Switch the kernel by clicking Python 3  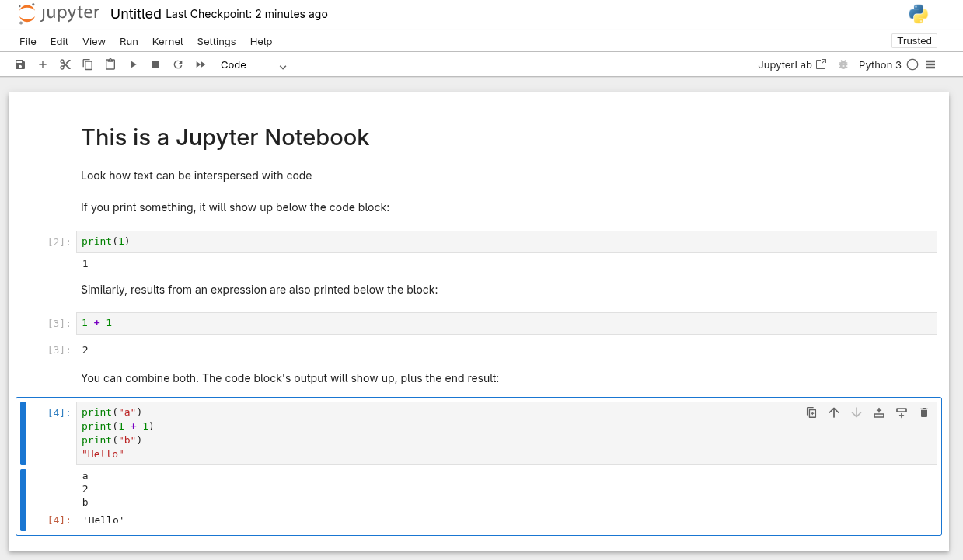pos(881,64)
